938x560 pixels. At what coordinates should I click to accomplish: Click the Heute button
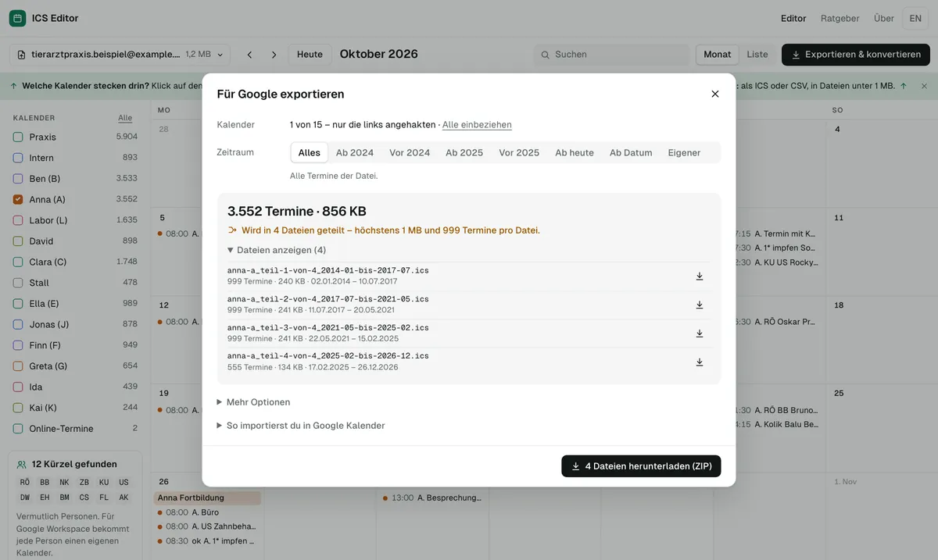(310, 55)
